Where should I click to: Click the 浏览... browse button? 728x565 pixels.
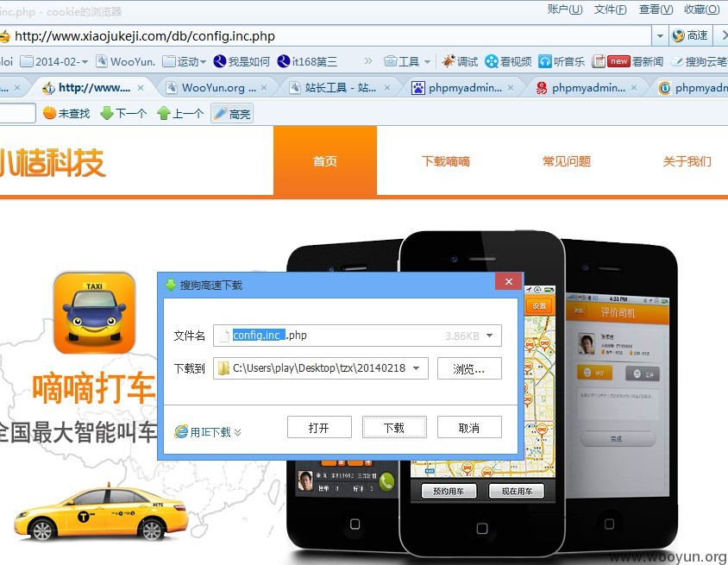(x=469, y=368)
